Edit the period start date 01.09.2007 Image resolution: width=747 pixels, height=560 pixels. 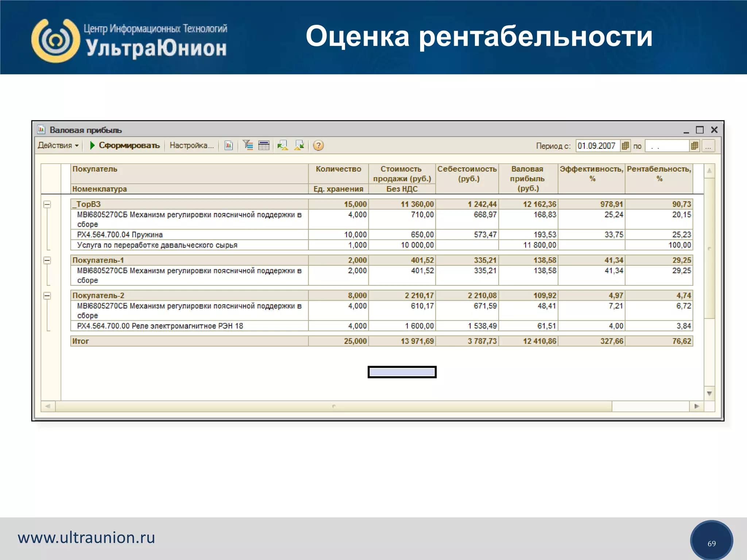598,146
